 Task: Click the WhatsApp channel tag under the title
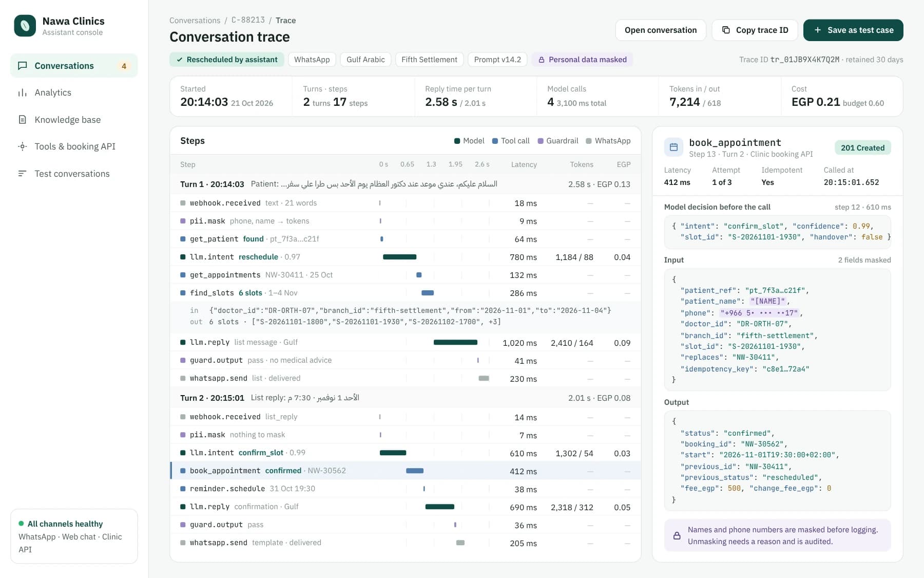point(312,60)
